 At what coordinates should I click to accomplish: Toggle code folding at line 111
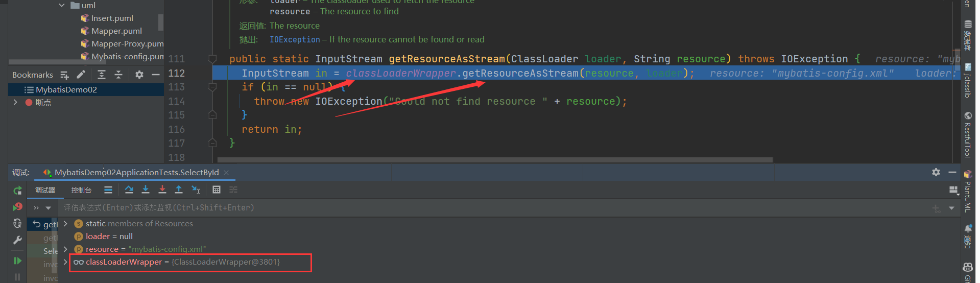213,59
